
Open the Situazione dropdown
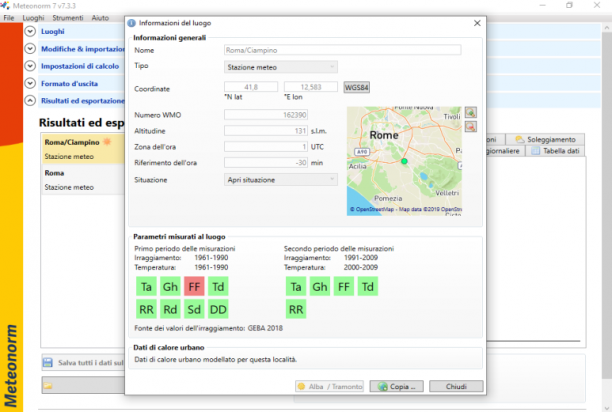pyautogui.click(x=281, y=180)
